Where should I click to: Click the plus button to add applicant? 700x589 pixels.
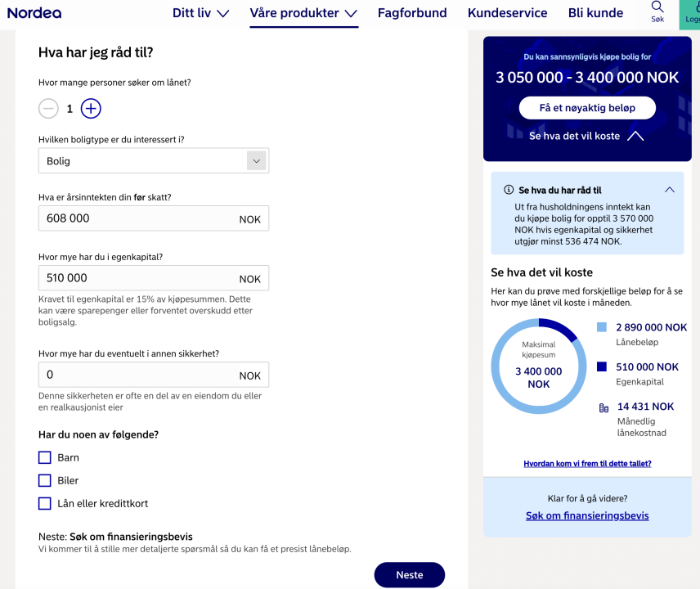point(91,108)
